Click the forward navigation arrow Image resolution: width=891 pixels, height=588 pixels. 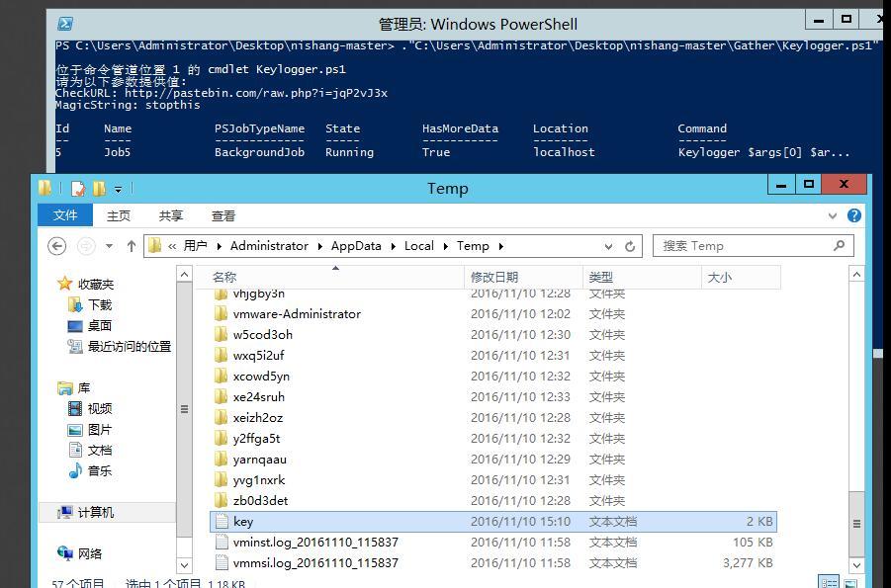click(86, 246)
